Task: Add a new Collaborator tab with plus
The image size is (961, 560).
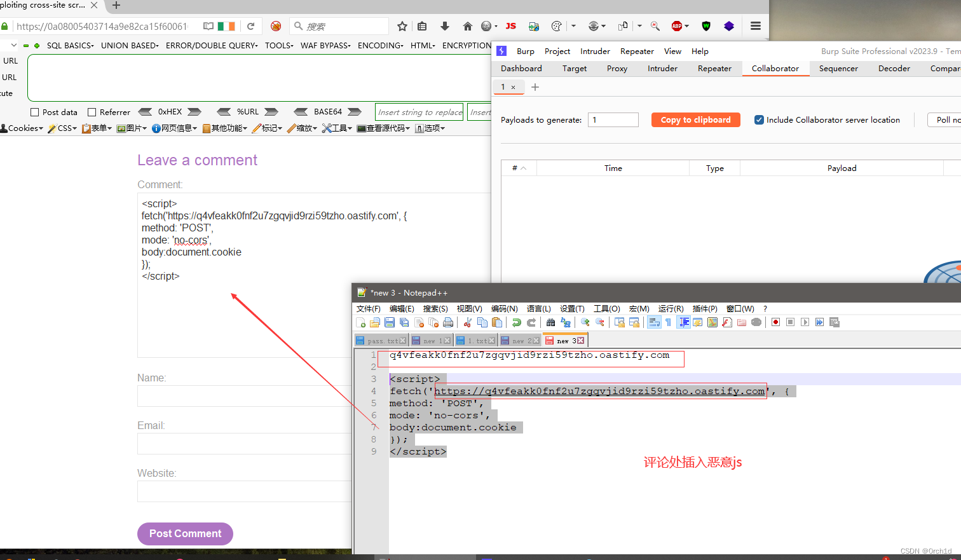Action: pyautogui.click(x=535, y=87)
